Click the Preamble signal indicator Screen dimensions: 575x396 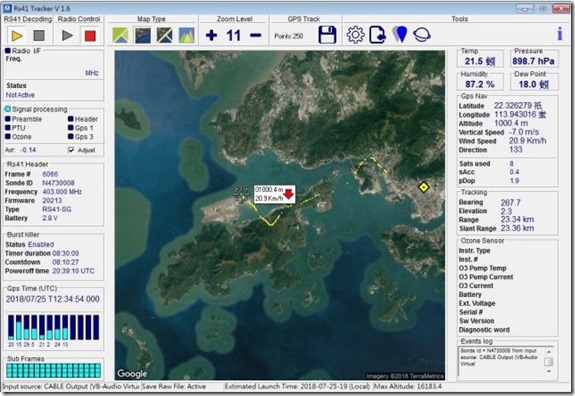[x=8, y=119]
